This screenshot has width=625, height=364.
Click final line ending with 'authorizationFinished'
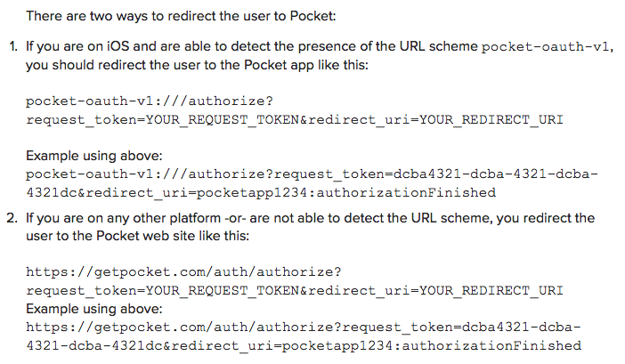tap(304, 345)
